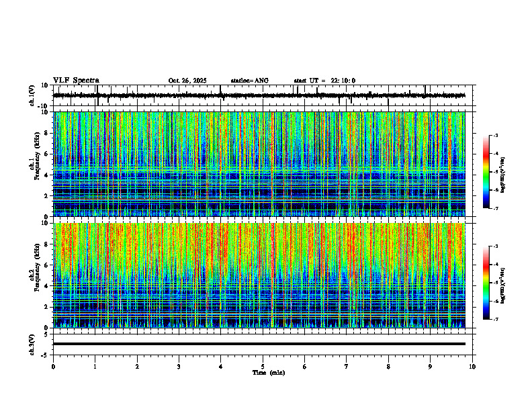The width and height of the screenshot is (532, 411).
Task: Click ch.1 frequency axis tick "8"
Action: coord(46,133)
